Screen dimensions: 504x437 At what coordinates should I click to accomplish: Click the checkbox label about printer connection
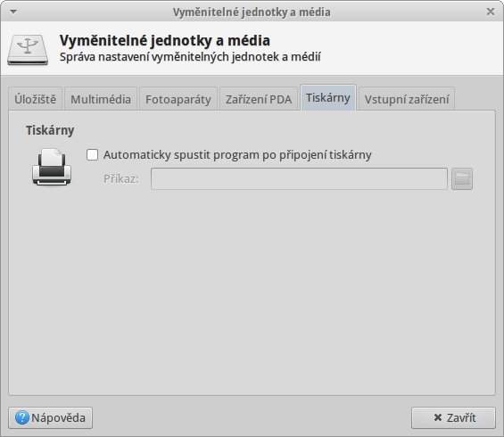point(237,155)
